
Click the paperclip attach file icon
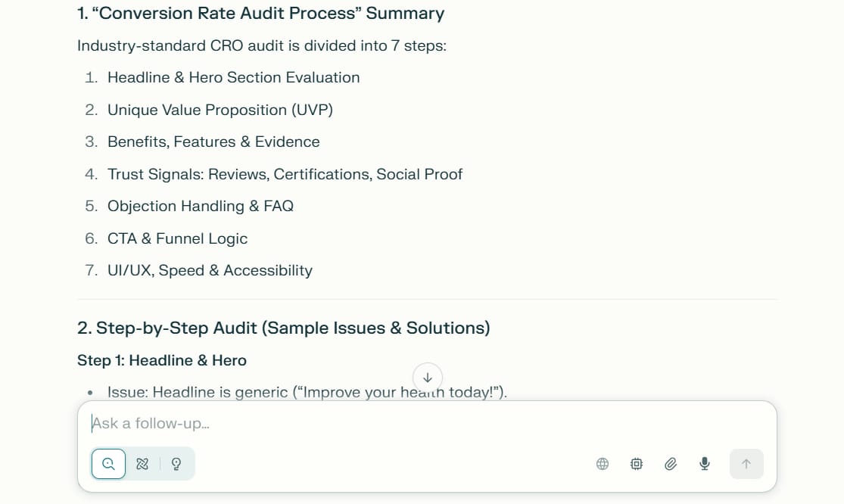click(x=671, y=464)
